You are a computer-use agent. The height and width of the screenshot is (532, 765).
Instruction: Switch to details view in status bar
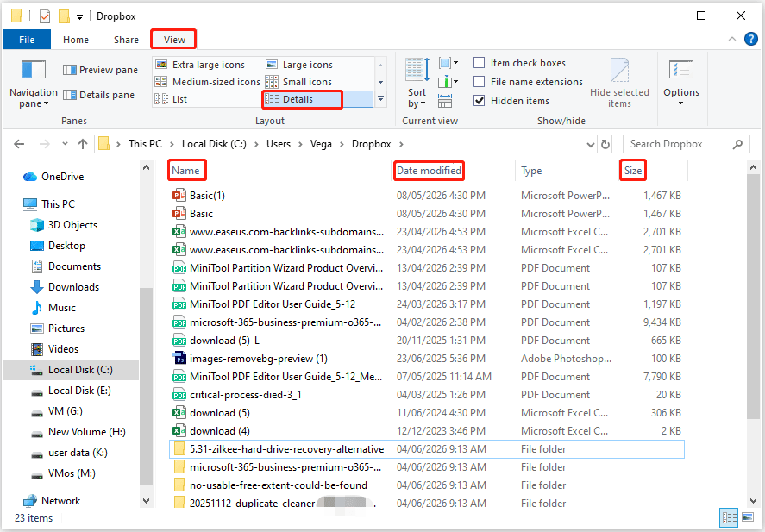(x=730, y=517)
